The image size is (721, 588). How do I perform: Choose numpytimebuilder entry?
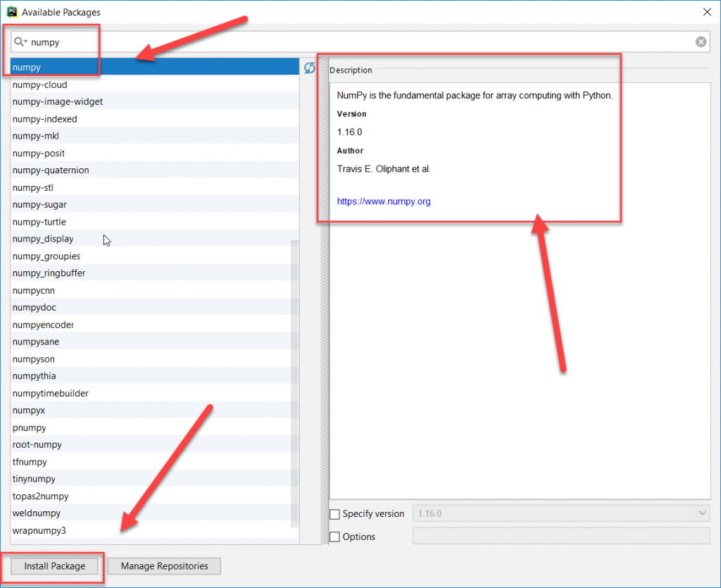point(155,393)
